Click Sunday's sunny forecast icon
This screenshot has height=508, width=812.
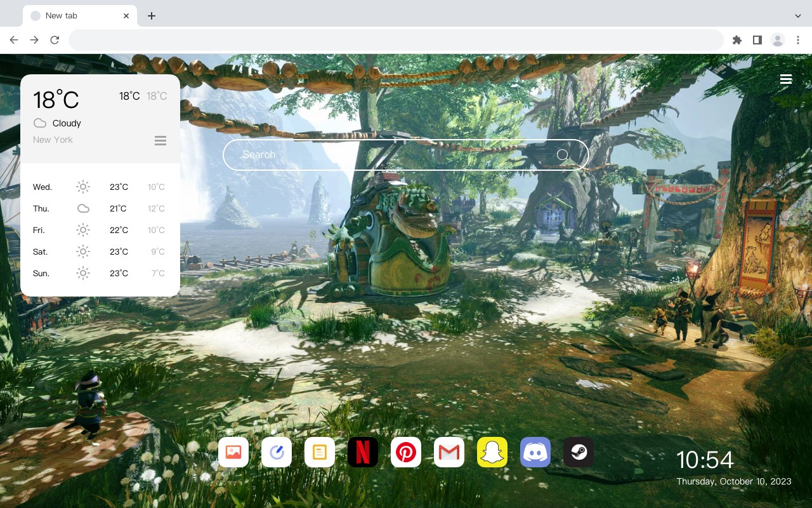[83, 273]
